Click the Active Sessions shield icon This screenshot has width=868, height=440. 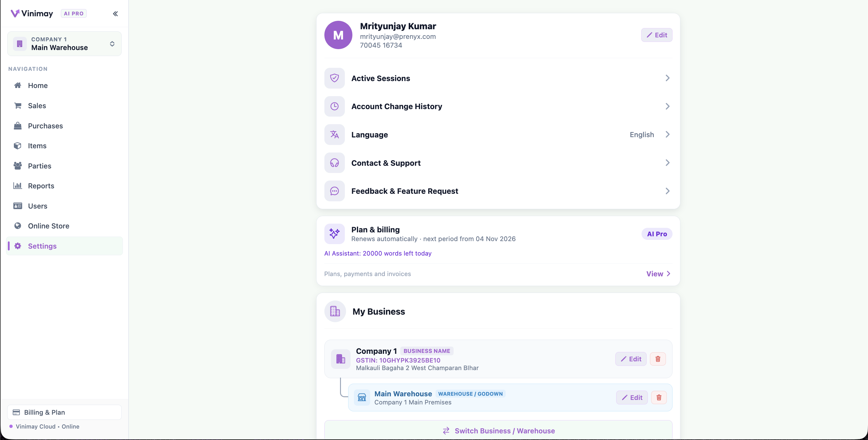coord(334,78)
